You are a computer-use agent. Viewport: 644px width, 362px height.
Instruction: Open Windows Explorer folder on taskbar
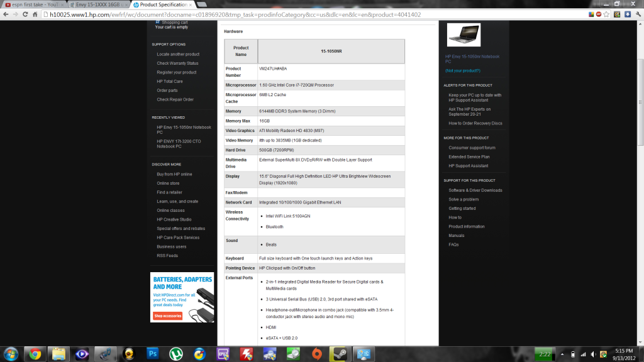point(58,354)
